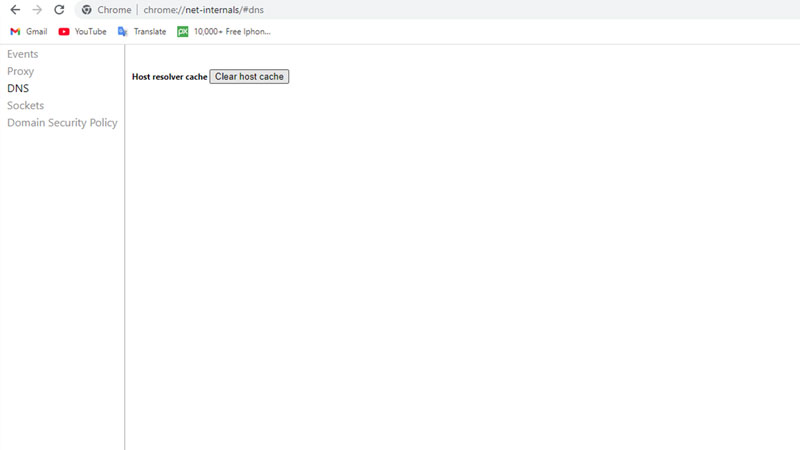Viewport: 800px width, 450px height.
Task: Click the Clear host cache button
Action: pos(249,77)
